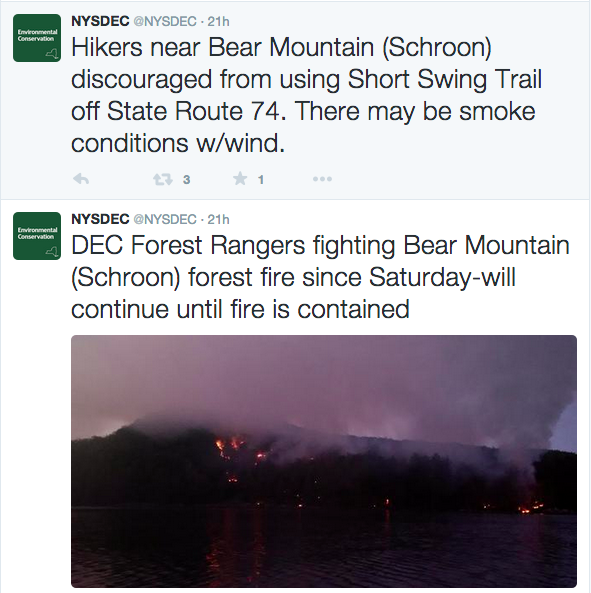This screenshot has height=593, width=591.
Task: Open the 21h timestamp of fire tweet
Action: tap(218, 219)
